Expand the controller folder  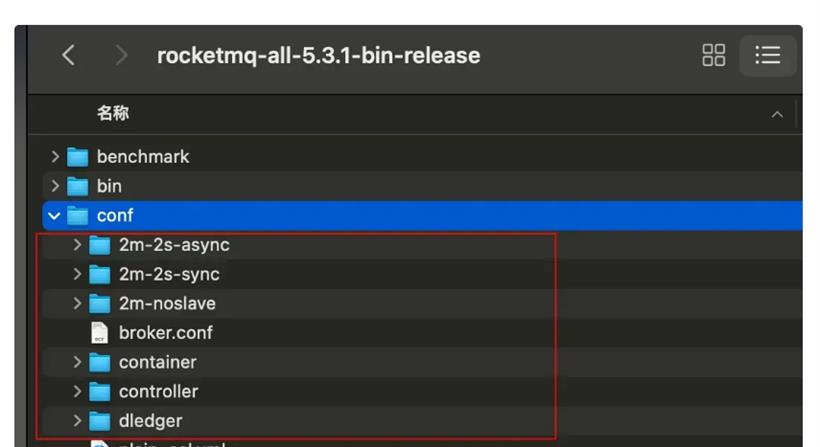coord(77,391)
